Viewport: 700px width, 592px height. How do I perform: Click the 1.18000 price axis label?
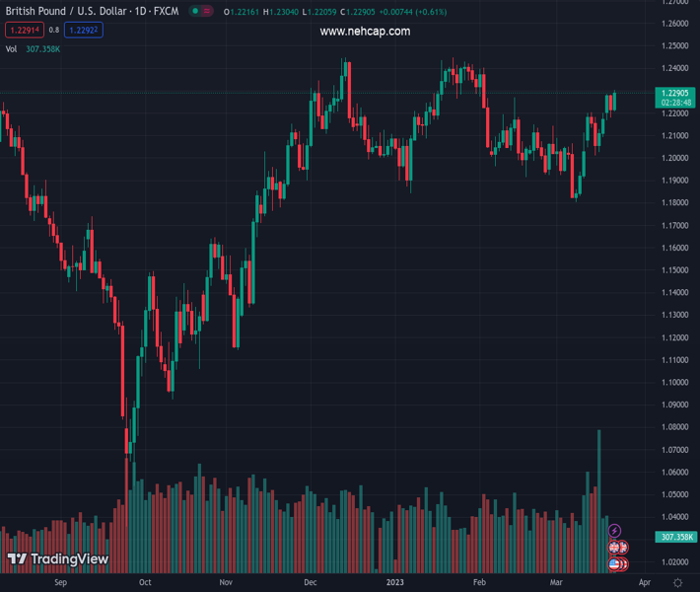[x=675, y=203]
